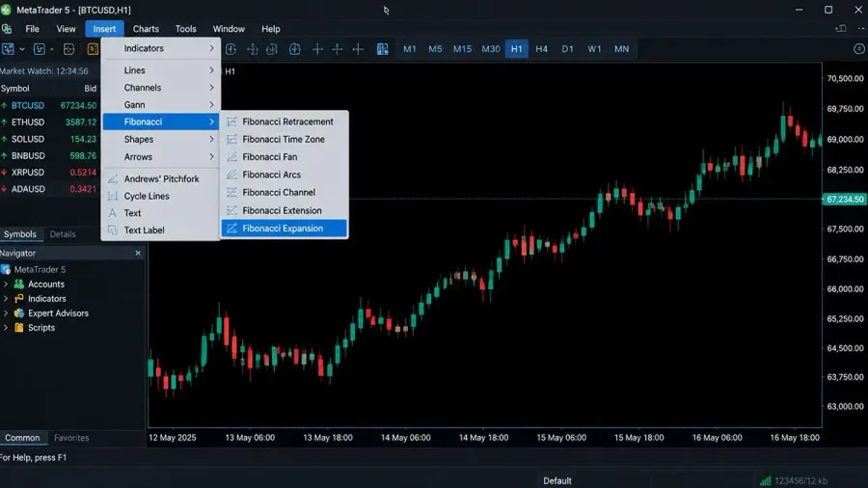Click the Fibonacci Arcs icon
The height and width of the screenshot is (488, 868).
click(231, 175)
